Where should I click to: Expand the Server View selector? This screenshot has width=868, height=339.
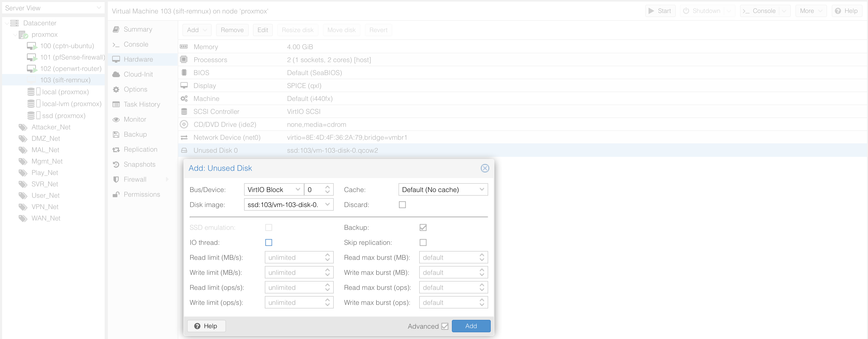click(99, 8)
